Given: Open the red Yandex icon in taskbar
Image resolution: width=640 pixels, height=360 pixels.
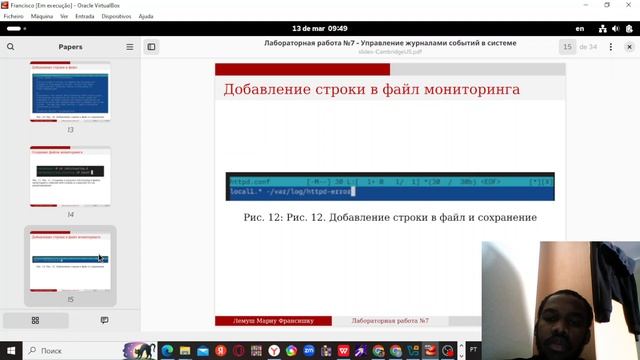Looking at the screenshot, I should [x=221, y=351].
